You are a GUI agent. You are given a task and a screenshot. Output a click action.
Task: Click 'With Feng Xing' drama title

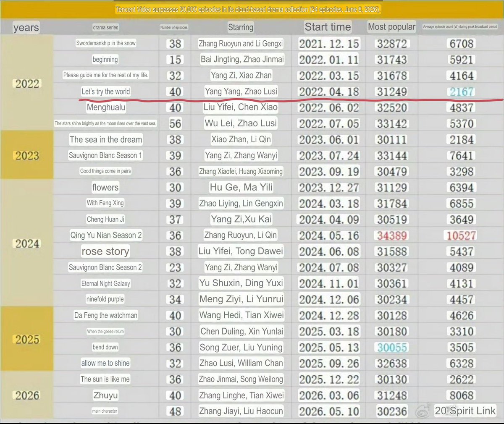(105, 203)
